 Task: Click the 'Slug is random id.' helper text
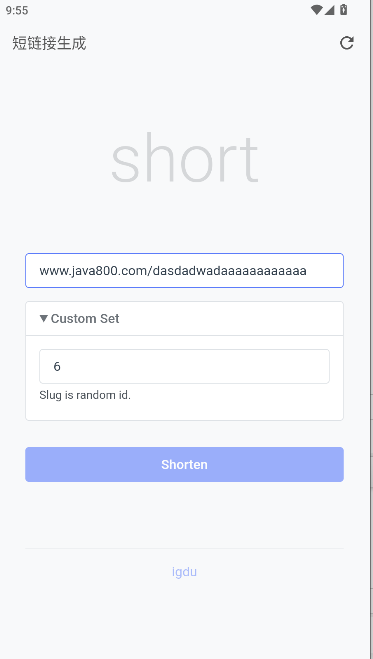[85, 395]
